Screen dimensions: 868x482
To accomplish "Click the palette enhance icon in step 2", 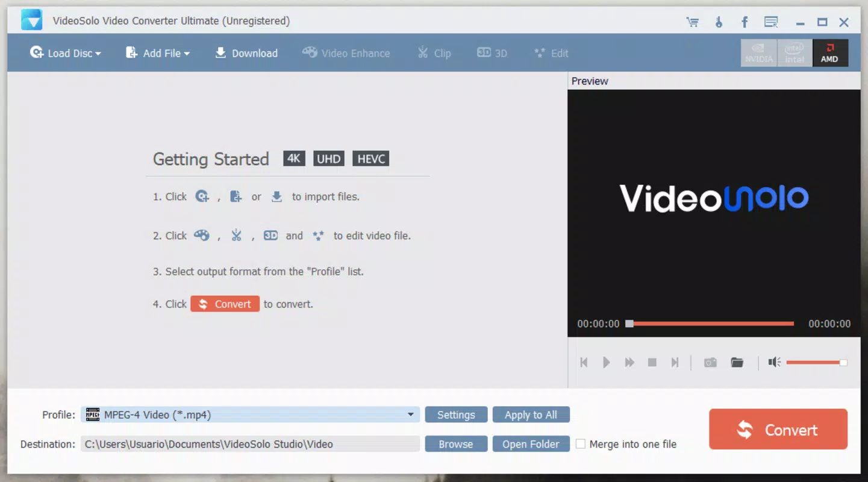I will [x=202, y=236].
